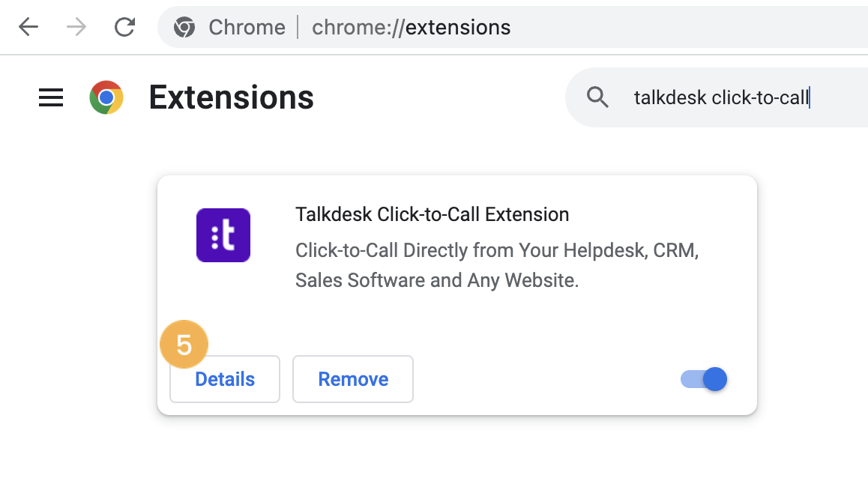Click the Extensions page heading
The height and width of the screenshot is (478, 868).
click(x=232, y=97)
